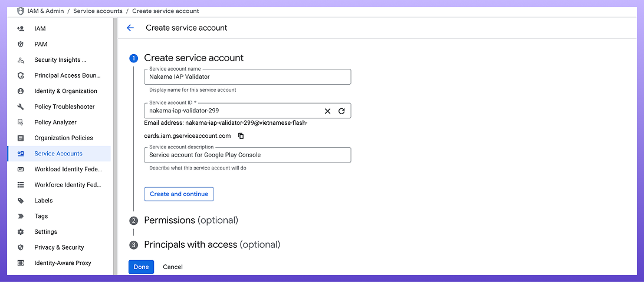This screenshot has height=282, width=644.
Task: Click the Labels tag icon
Action: 21,200
